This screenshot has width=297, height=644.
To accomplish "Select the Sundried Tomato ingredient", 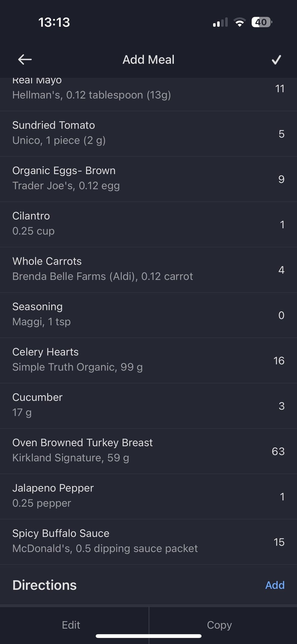I will point(148,133).
